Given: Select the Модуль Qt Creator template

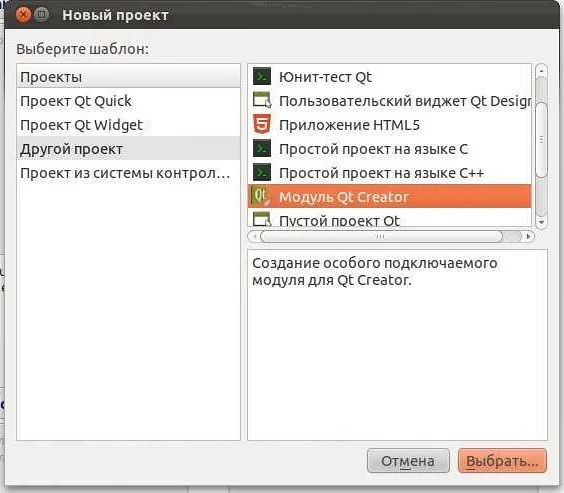Looking at the screenshot, I should [390, 197].
